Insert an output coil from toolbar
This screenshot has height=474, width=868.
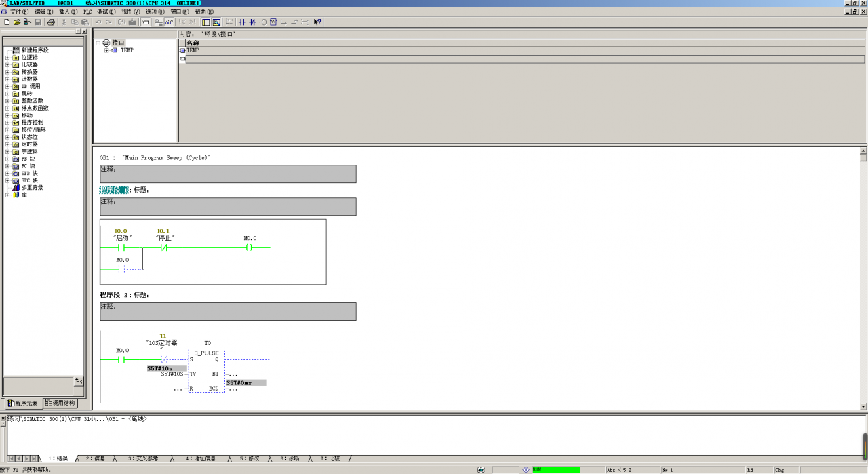point(263,22)
